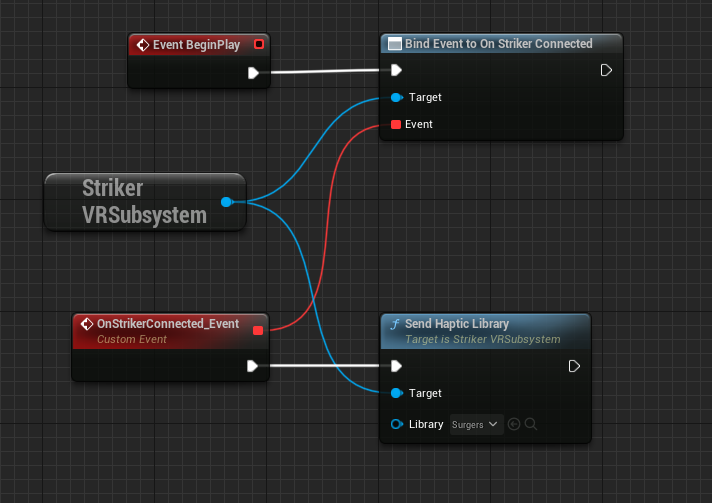Select the Send Haptic Library node title
This screenshot has width=712, height=503.
457,324
